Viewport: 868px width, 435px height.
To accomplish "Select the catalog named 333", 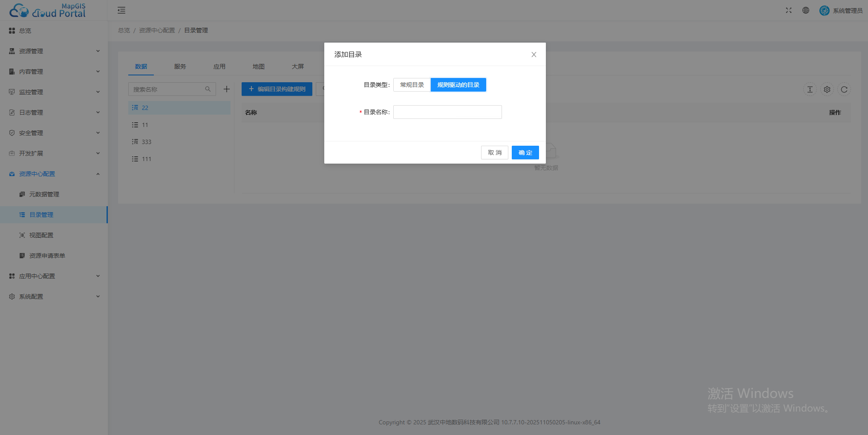I will [147, 141].
